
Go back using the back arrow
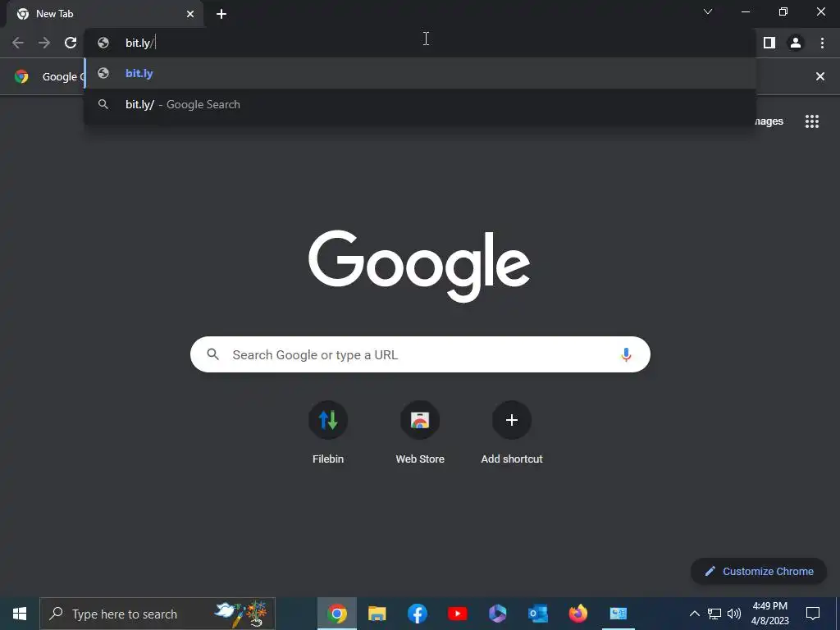tap(18, 43)
